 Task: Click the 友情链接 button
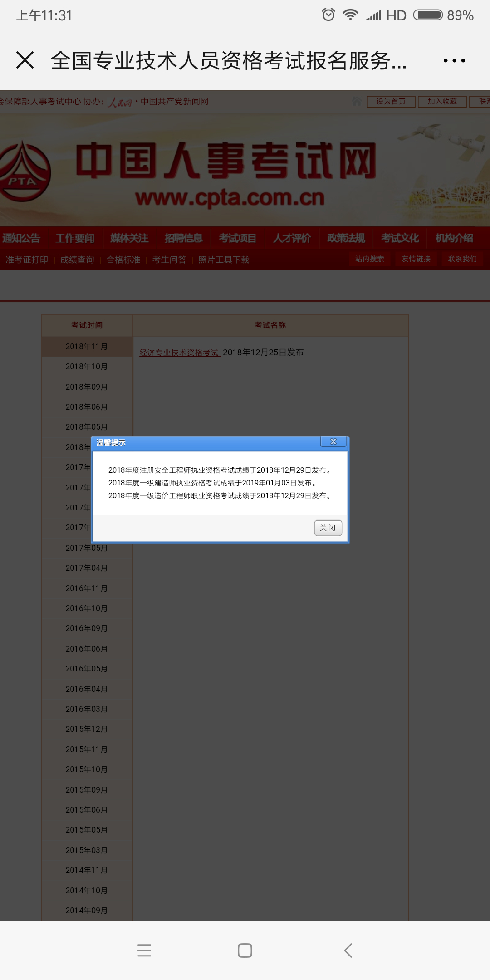[x=416, y=259]
